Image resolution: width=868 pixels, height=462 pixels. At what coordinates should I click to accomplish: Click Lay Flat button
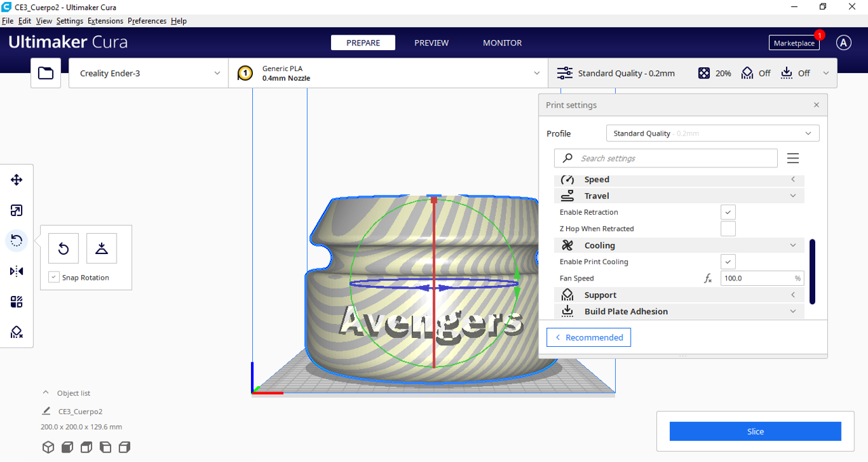102,248
